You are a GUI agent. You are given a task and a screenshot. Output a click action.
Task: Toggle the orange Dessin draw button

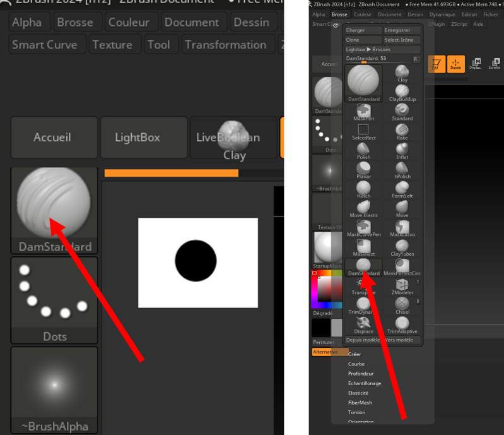(x=456, y=64)
